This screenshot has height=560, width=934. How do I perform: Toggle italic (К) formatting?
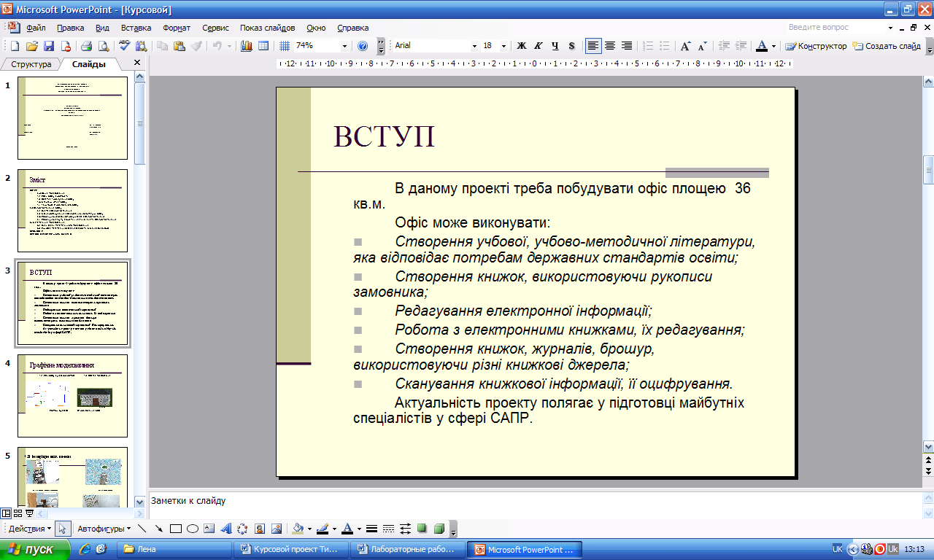point(539,46)
